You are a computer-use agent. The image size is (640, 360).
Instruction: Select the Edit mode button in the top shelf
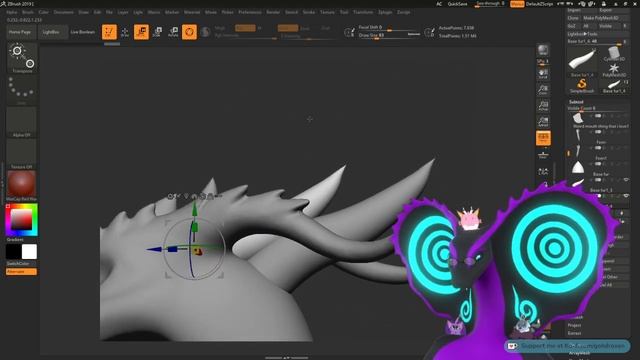click(109, 32)
